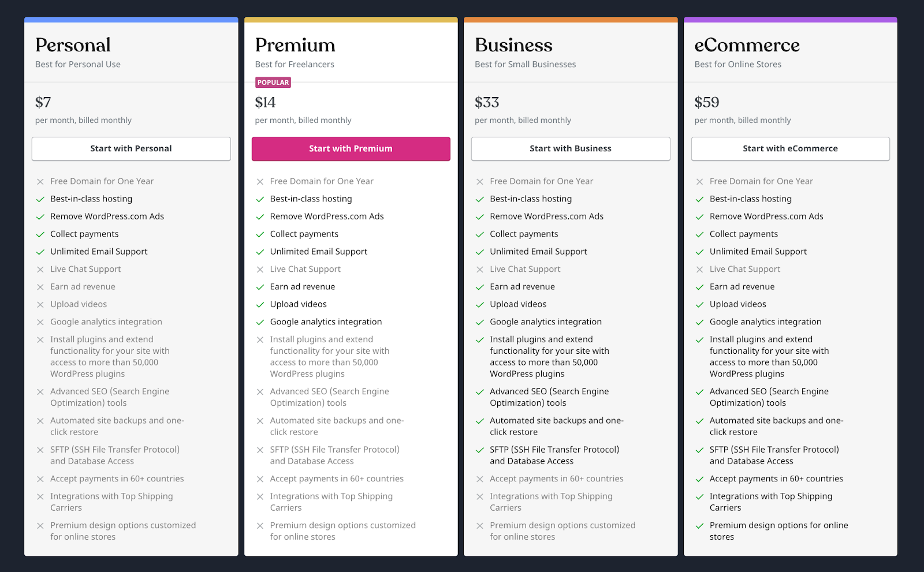Click the Start with Personal button
This screenshot has height=572, width=924.
(131, 149)
